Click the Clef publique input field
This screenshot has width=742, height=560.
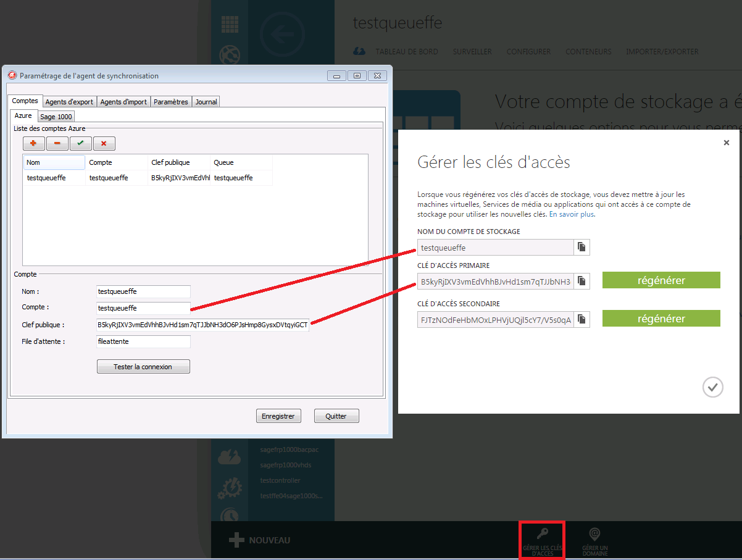point(202,325)
